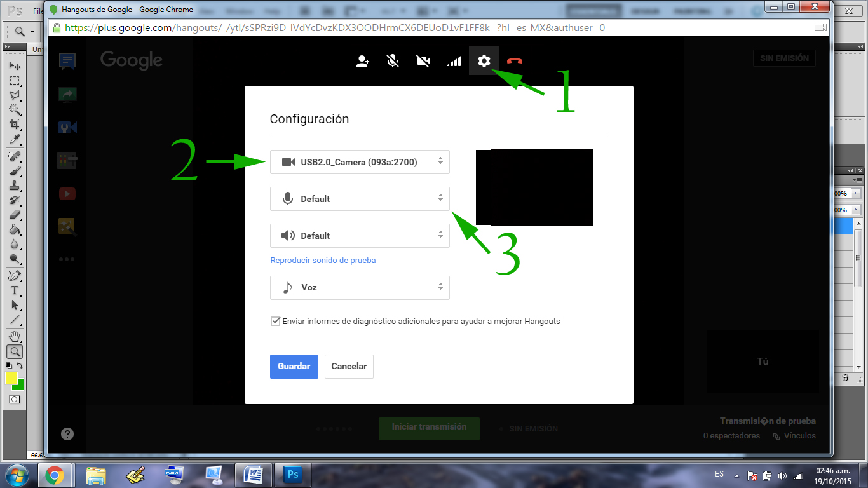Select the History Brush tool in Photoshop
The height and width of the screenshot is (488, 868).
pyautogui.click(x=15, y=200)
